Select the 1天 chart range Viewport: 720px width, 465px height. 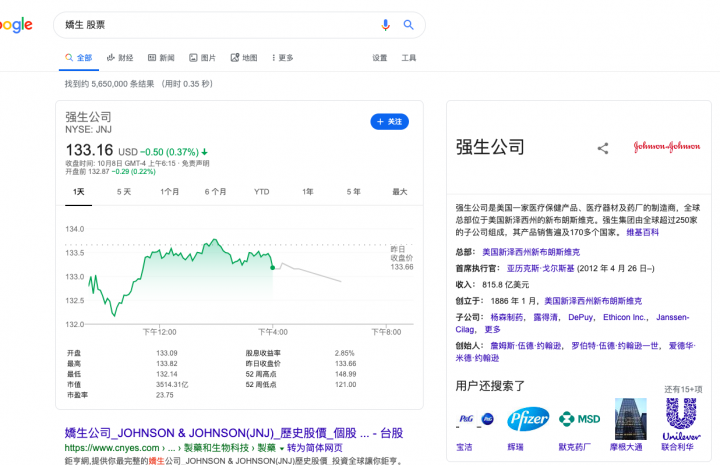[x=79, y=191]
